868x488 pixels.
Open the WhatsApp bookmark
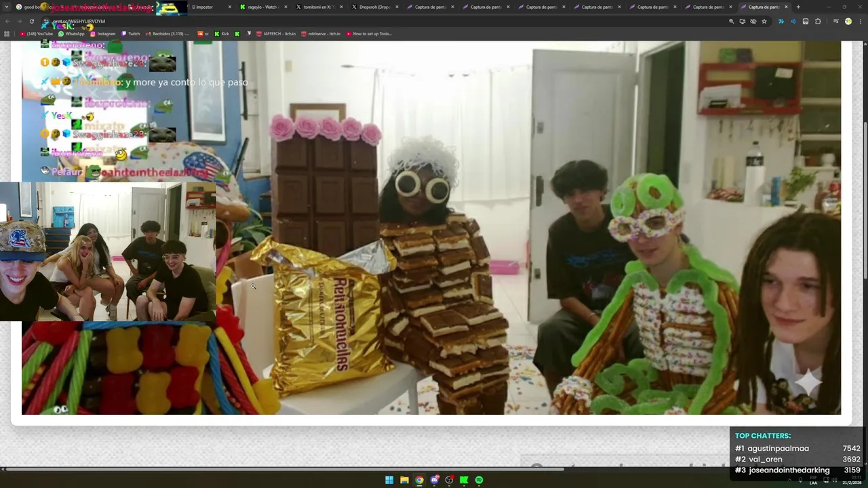[x=72, y=33]
